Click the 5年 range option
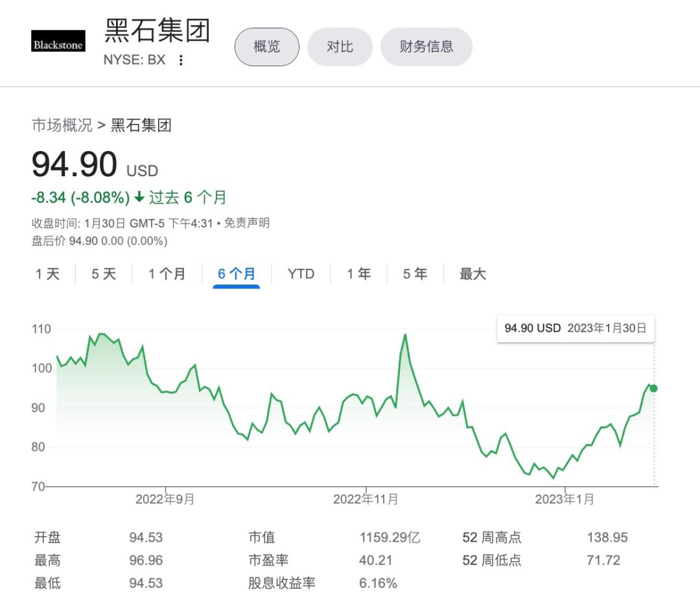Viewport: 700px width, 604px height. point(414,274)
